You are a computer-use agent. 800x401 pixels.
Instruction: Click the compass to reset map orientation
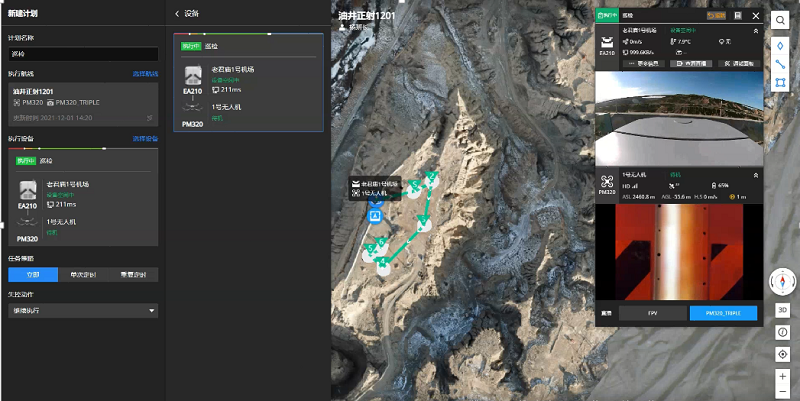pyautogui.click(x=781, y=281)
